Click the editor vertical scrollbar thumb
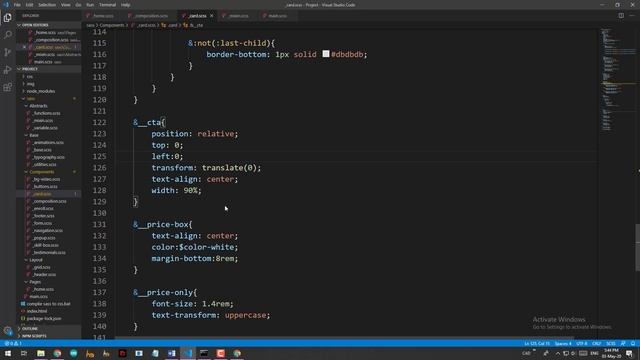The image size is (640, 360). coord(638,247)
